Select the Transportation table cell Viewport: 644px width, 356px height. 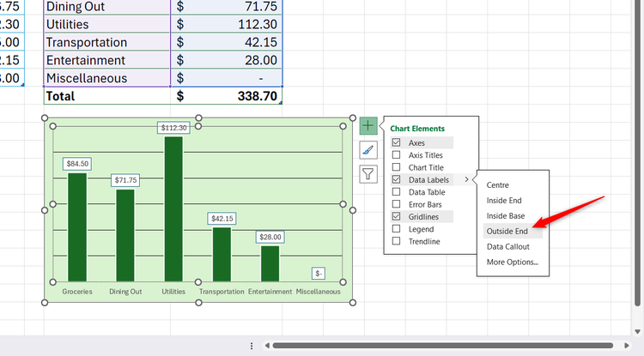click(106, 42)
